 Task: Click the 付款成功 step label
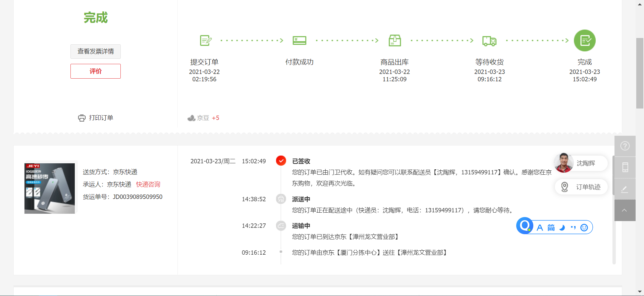[299, 62]
